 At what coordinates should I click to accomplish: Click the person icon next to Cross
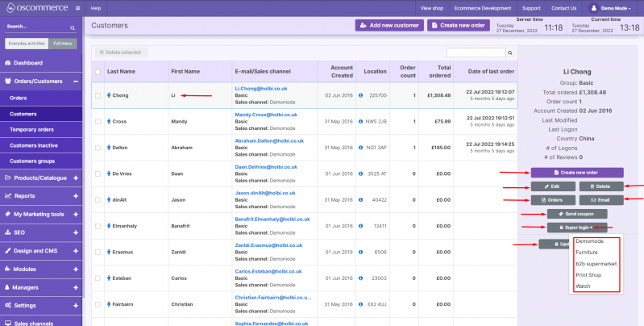(x=109, y=122)
